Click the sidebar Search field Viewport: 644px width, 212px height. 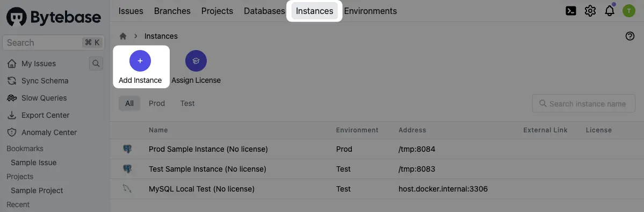pos(54,43)
